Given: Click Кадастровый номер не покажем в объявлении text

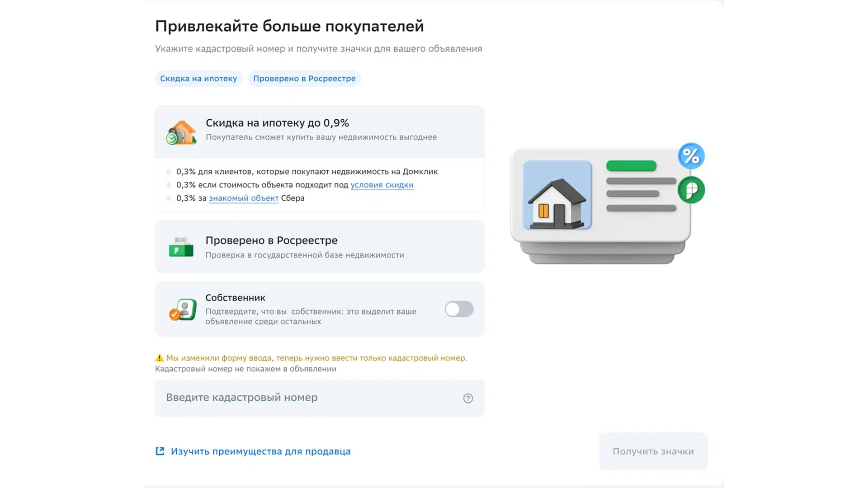Looking at the screenshot, I should click(x=245, y=369).
